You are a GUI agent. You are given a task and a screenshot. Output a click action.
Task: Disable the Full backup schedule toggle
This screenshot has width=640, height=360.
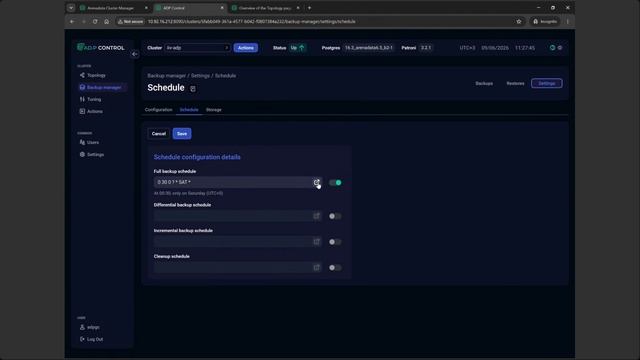tap(335, 182)
